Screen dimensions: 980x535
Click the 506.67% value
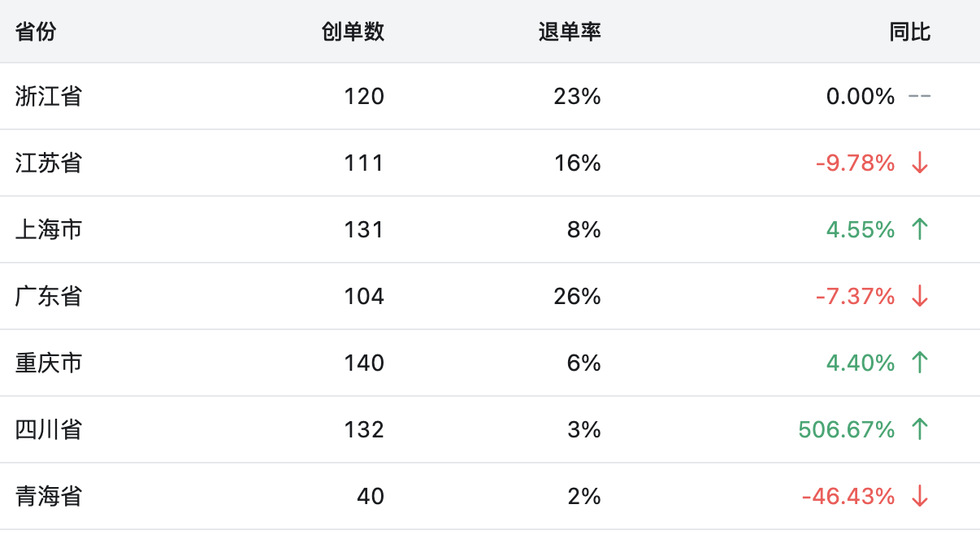pos(847,429)
